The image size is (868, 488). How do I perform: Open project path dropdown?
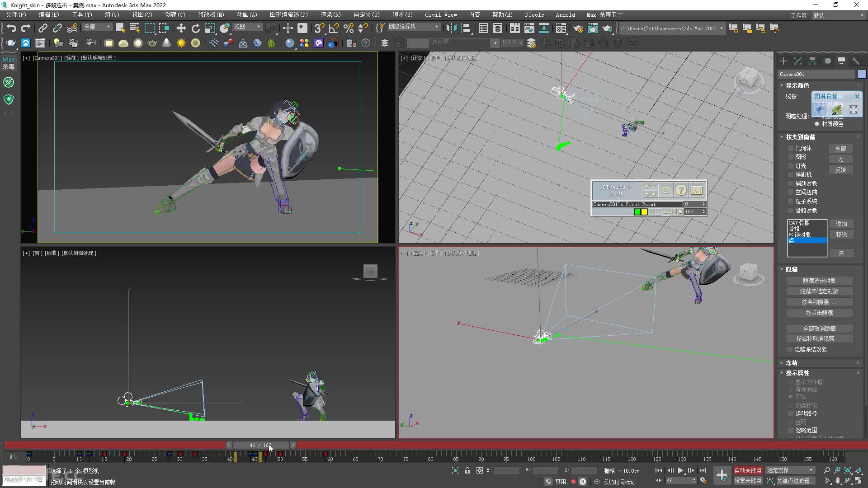click(x=672, y=28)
